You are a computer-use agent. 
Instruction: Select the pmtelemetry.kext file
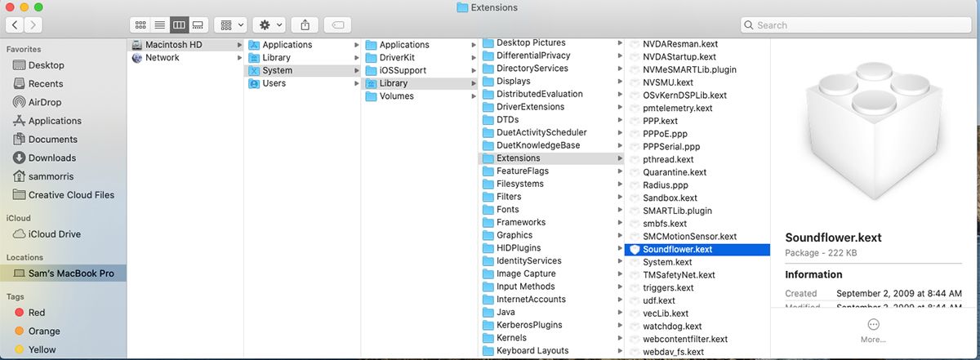tap(698, 108)
